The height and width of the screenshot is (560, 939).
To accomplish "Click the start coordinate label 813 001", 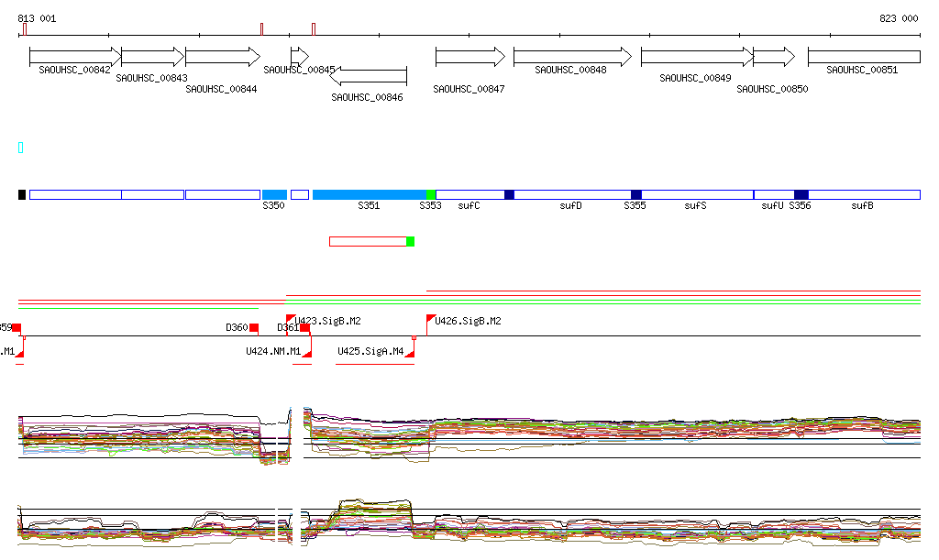I will [x=37, y=18].
